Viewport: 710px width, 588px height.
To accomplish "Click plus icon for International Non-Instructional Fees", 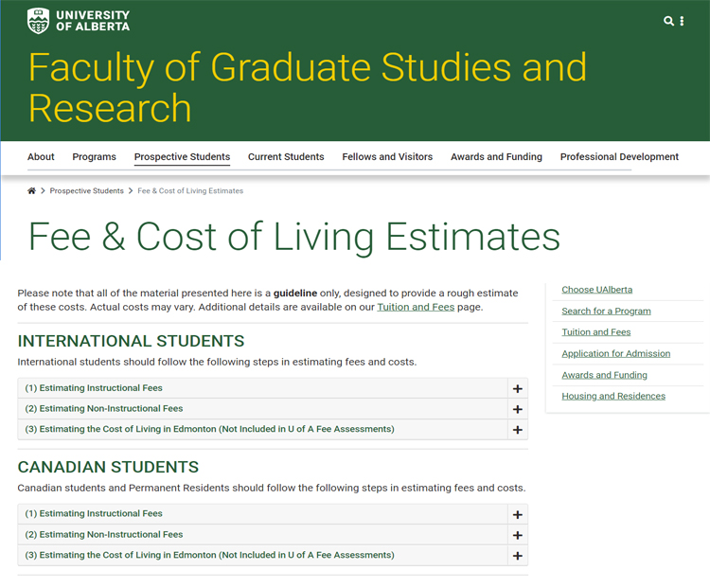I will (x=518, y=409).
